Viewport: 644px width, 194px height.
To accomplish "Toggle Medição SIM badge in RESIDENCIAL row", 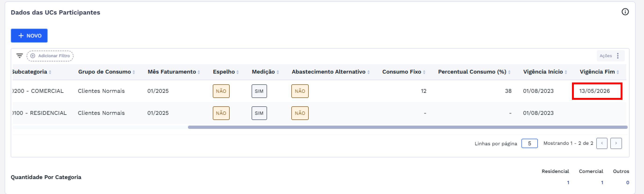I will [259, 113].
